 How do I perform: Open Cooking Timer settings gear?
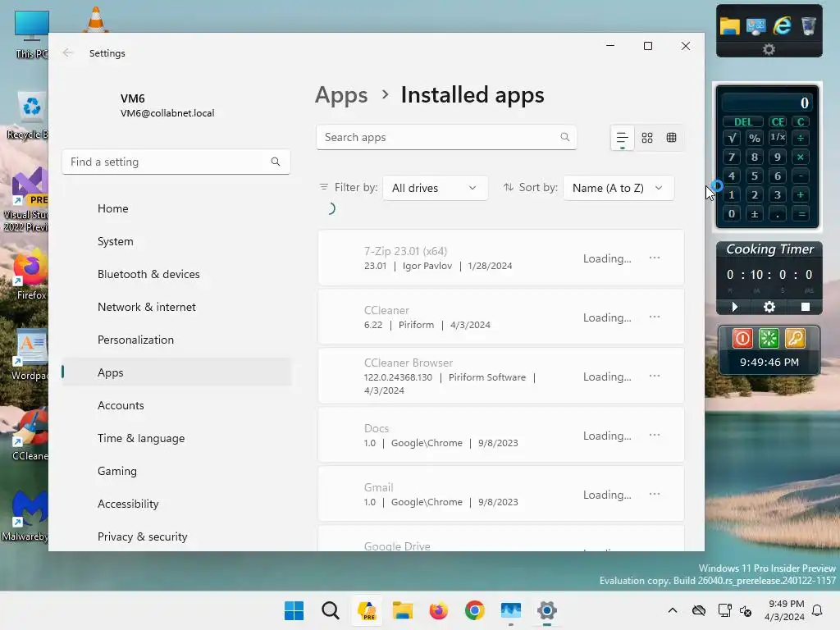[769, 307]
